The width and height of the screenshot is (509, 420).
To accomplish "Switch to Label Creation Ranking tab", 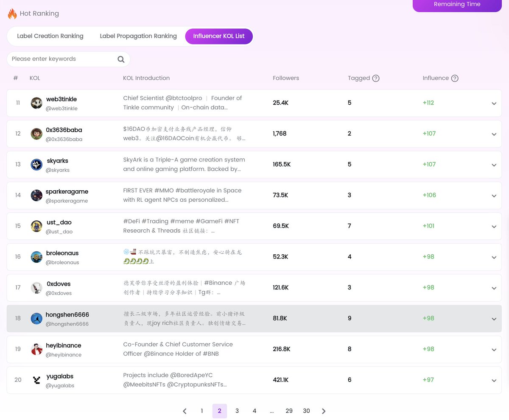I will coord(50,36).
